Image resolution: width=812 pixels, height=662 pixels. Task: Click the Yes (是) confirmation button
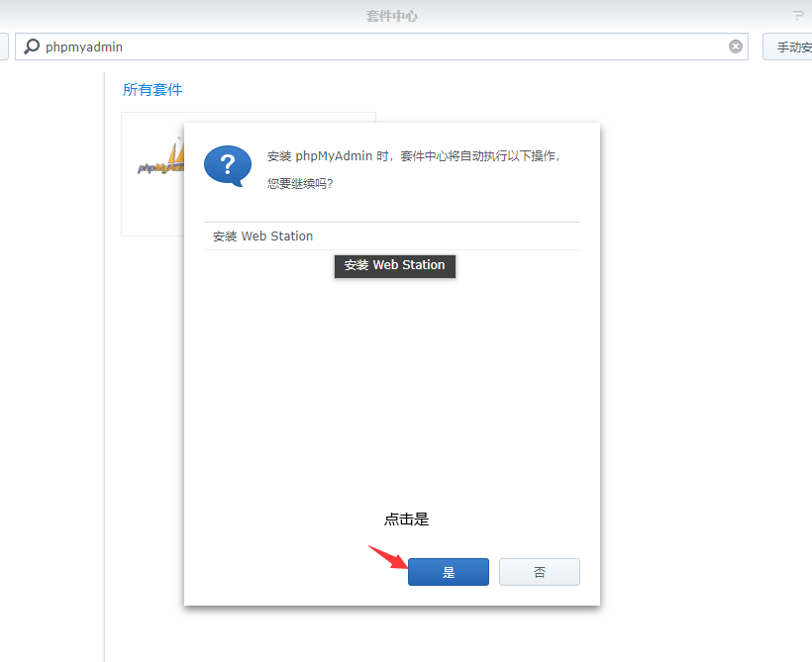[448, 571]
